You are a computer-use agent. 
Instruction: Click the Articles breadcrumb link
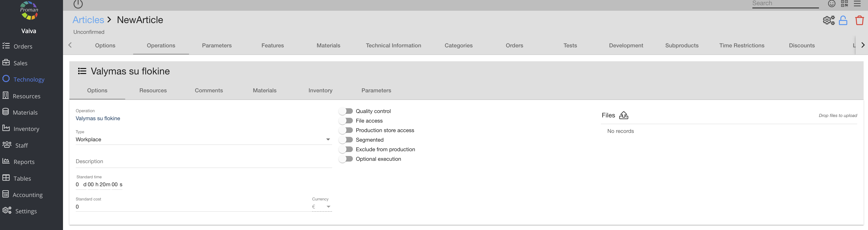point(88,20)
